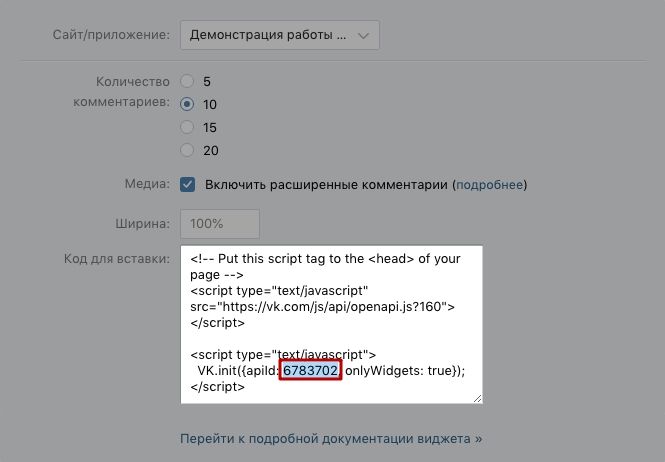665x462 pixels.
Task: Click the highlighted apiId 6783702 value
Action: tap(310, 370)
